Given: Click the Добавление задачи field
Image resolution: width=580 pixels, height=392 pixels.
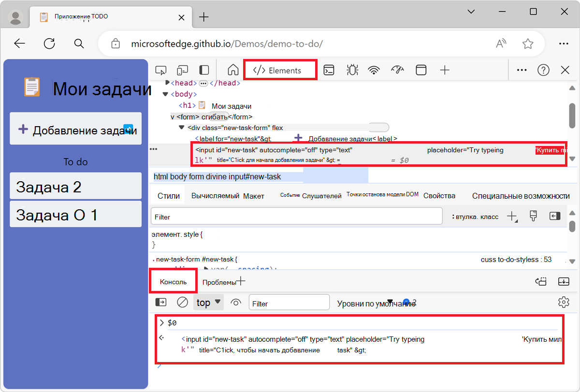Looking at the screenshot, I should (x=76, y=129).
